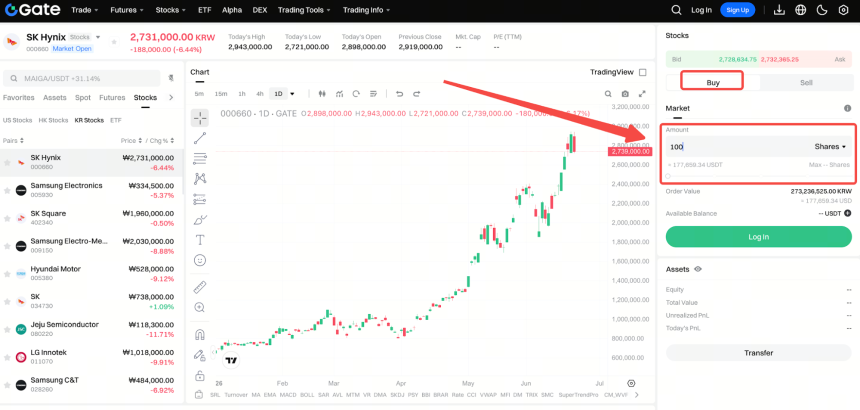This screenshot has width=860, height=410.
Task: Show more market tabs with right chevron
Action: point(171,98)
